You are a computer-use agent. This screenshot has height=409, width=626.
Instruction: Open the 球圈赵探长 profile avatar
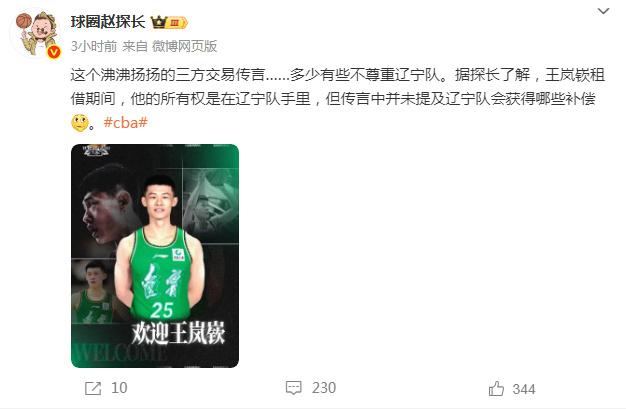click(37, 33)
